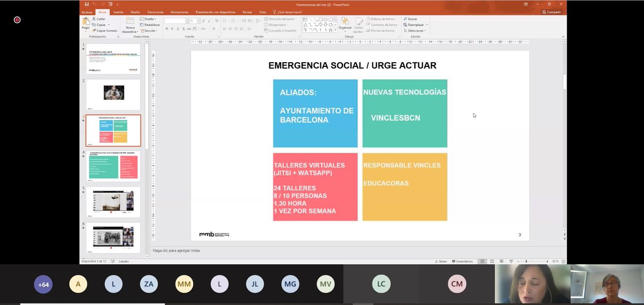Toggle italic K formatting button

(172, 28)
